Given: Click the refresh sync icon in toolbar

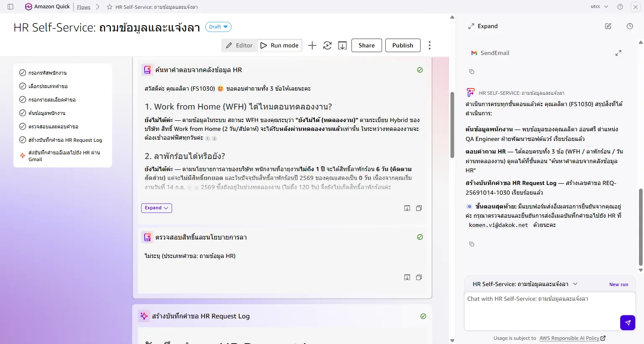Looking at the screenshot, I should click(x=327, y=45).
